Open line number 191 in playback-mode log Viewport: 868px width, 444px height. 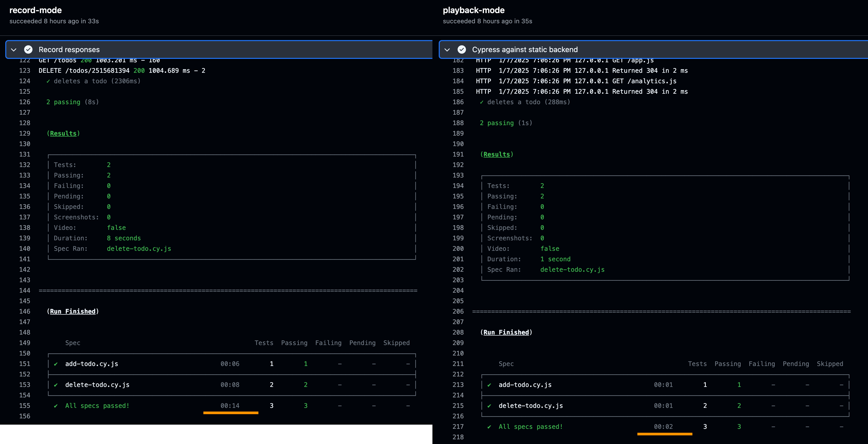pos(458,154)
